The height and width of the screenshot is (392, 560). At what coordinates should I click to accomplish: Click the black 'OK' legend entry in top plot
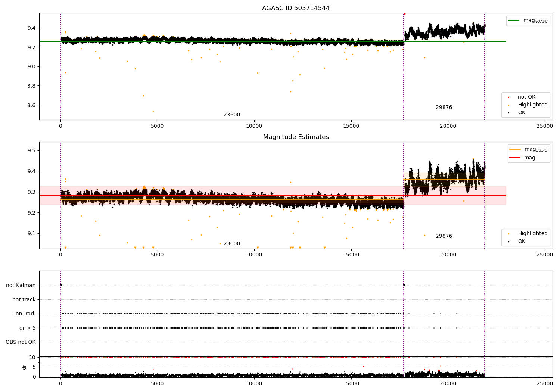(x=521, y=113)
